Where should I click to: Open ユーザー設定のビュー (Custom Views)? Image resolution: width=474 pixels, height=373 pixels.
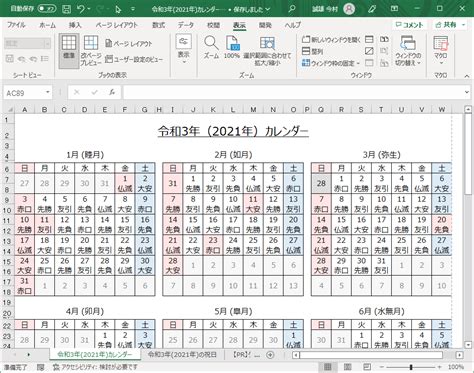[134, 59]
